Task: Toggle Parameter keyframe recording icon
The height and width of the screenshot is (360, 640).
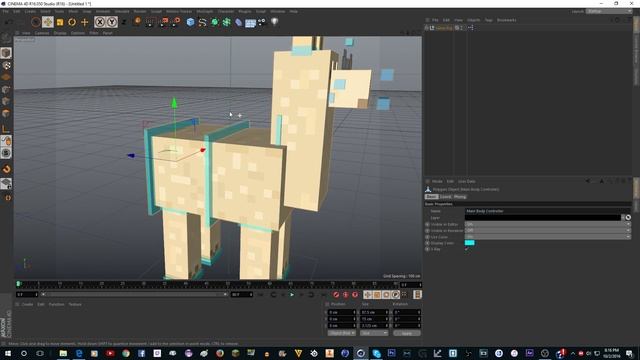Action: (x=395, y=294)
